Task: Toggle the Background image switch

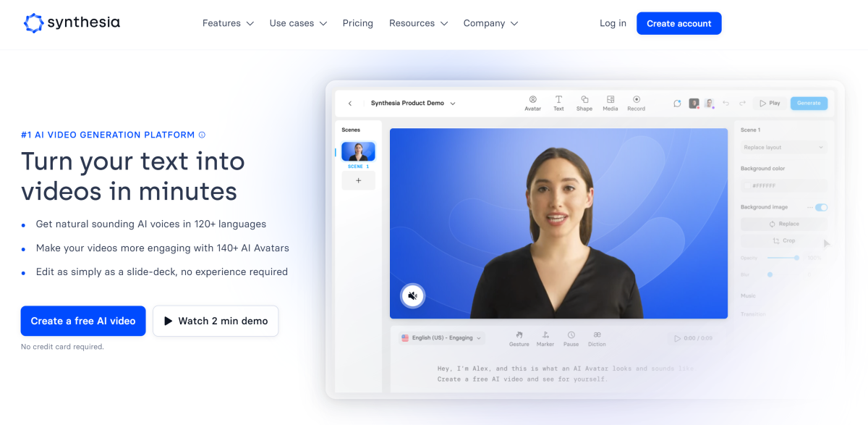Action: click(821, 207)
